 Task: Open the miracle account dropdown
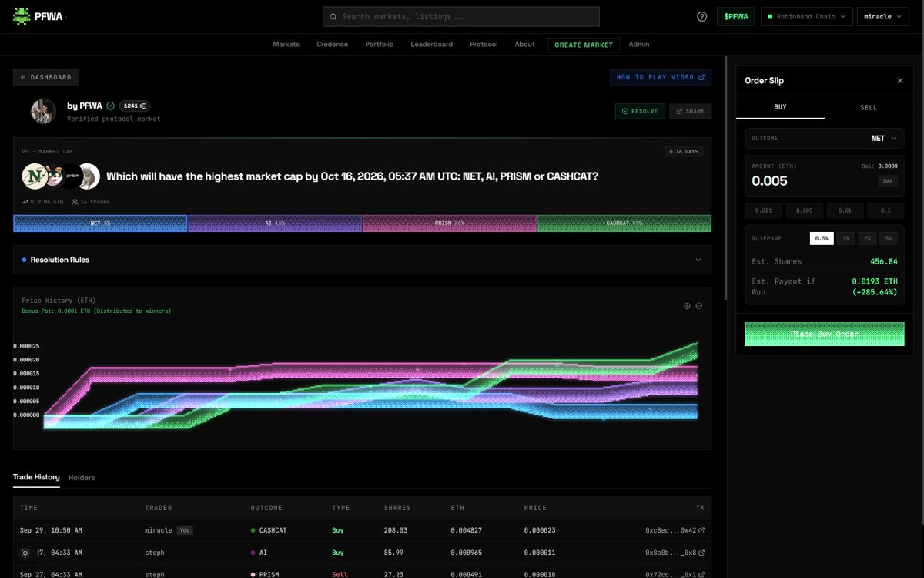(883, 16)
